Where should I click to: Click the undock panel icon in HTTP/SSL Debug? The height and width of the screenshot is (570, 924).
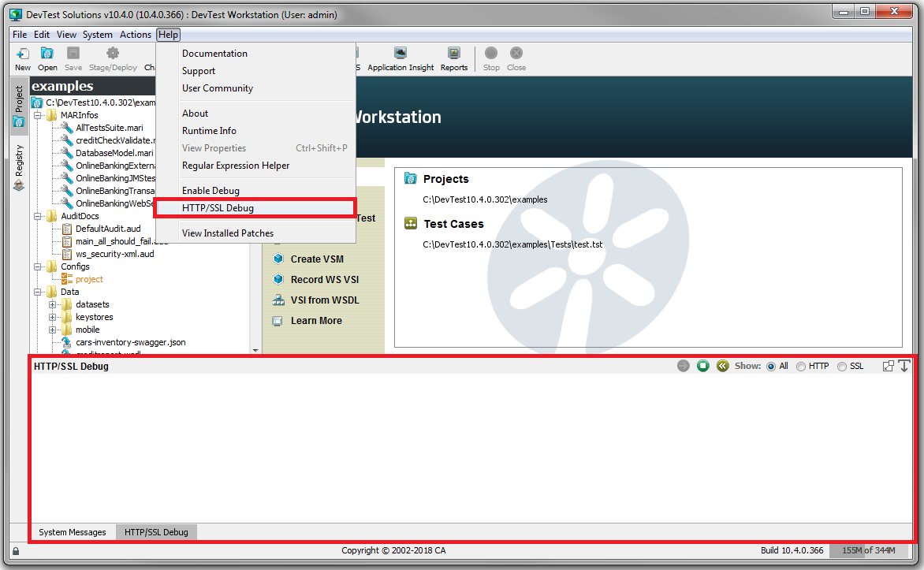tap(888, 366)
